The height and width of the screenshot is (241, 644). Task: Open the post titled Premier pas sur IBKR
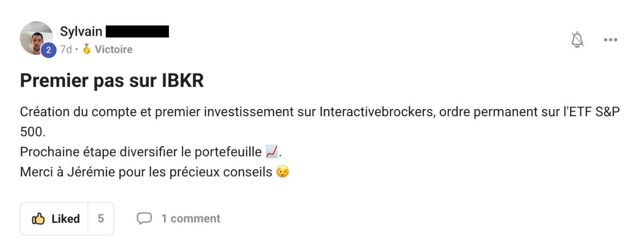pyautogui.click(x=112, y=81)
